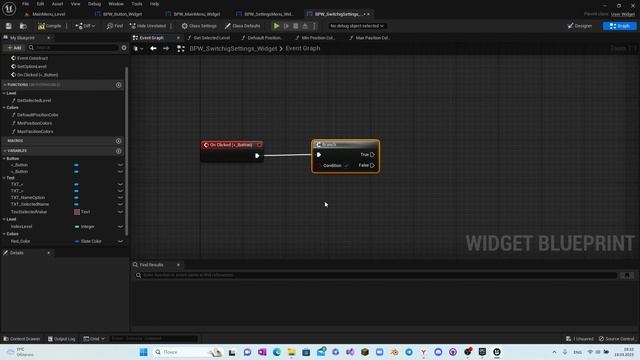This screenshot has width=640, height=360.
Task: Open Class Settings
Action: 199,26
